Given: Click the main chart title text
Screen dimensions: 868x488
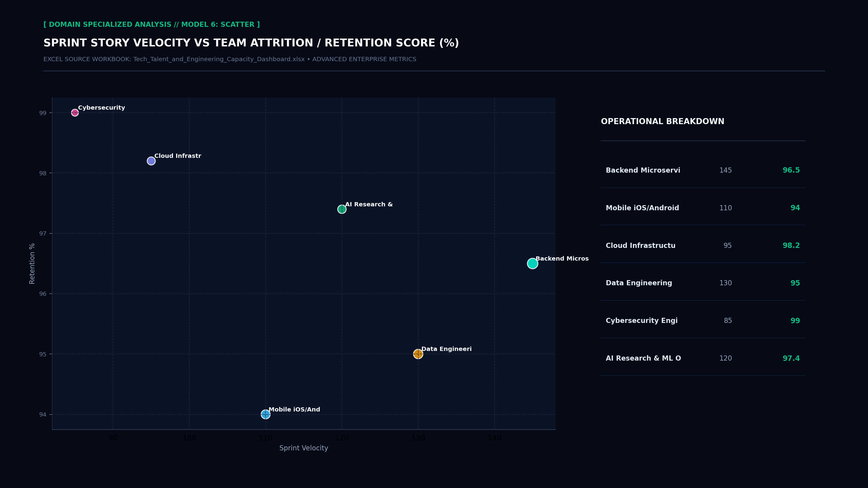Looking at the screenshot, I should 251,43.
